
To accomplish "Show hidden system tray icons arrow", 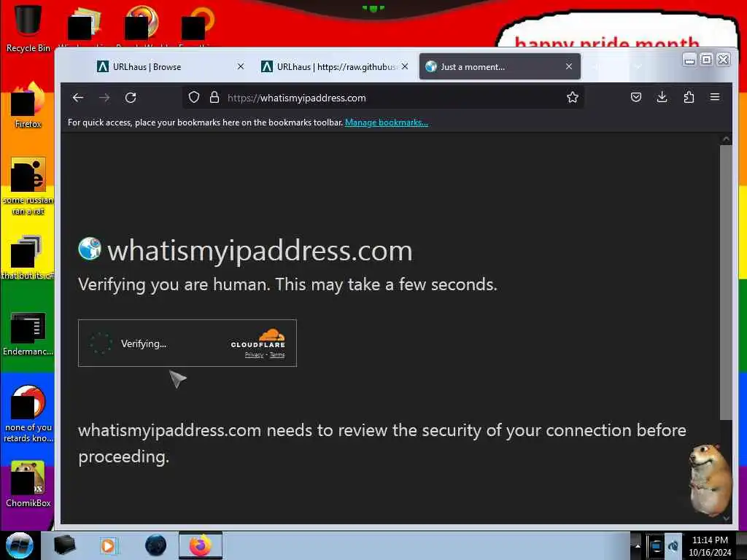I will point(638,545).
